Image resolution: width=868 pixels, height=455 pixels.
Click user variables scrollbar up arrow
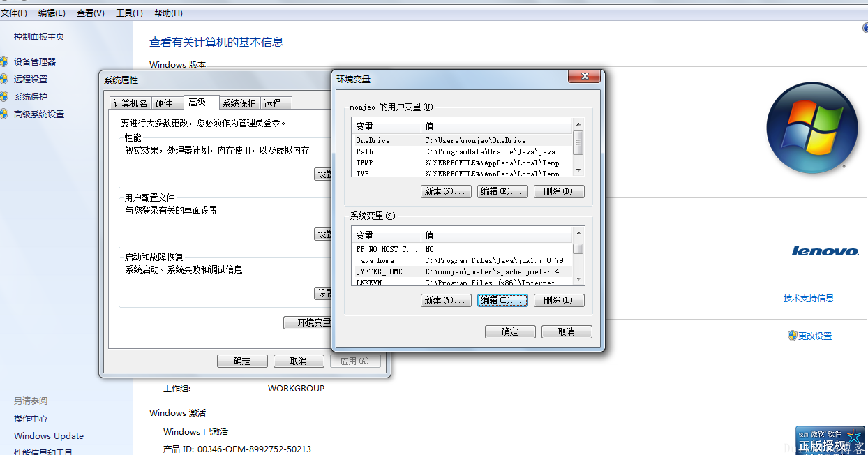click(578, 123)
